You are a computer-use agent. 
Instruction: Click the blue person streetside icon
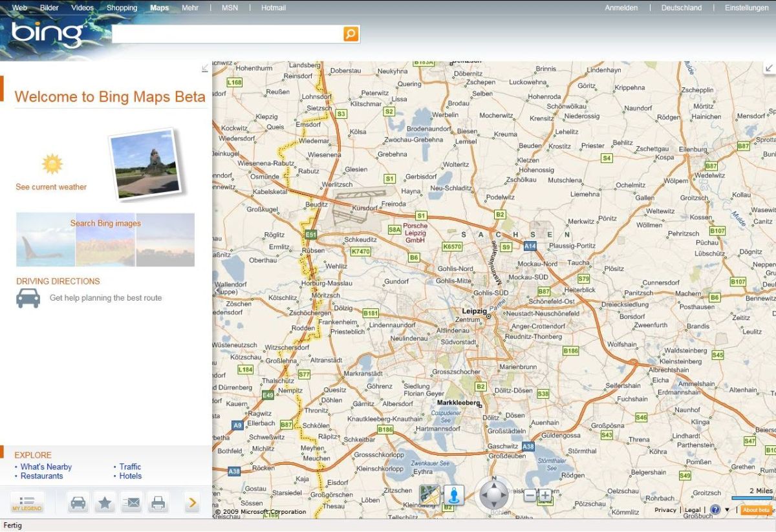[x=454, y=495]
